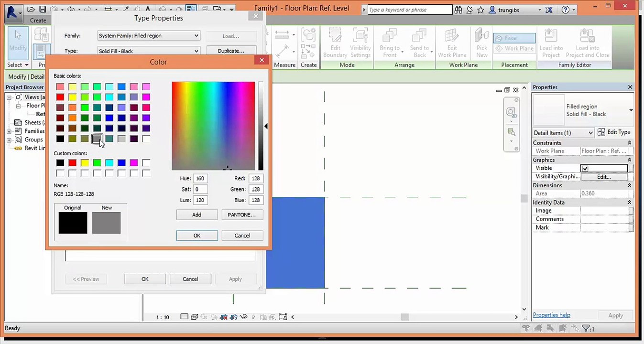Open the Properties help link
This screenshot has width=644, height=344.
click(x=551, y=315)
